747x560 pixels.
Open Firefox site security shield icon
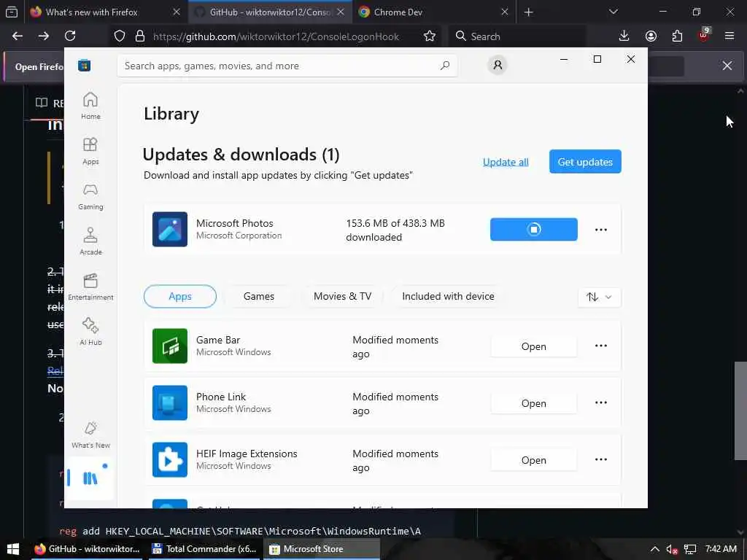pyautogui.click(x=120, y=36)
